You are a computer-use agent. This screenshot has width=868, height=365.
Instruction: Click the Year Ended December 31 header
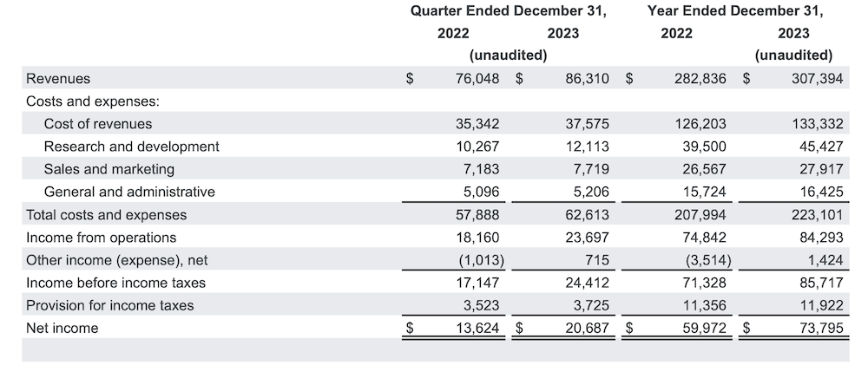(x=735, y=11)
